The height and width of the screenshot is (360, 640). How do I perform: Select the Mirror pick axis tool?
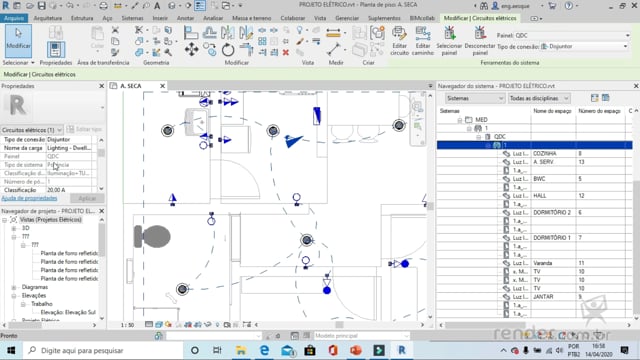tap(228, 33)
